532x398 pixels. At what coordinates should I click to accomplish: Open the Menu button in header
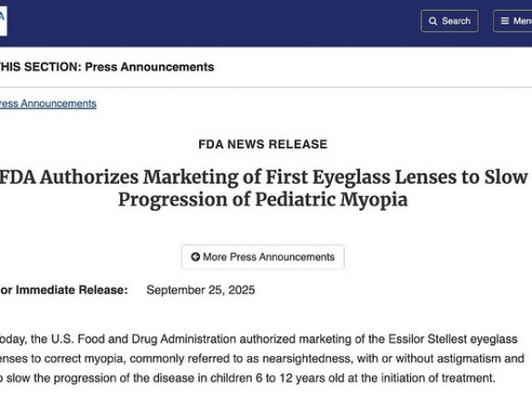click(x=512, y=21)
